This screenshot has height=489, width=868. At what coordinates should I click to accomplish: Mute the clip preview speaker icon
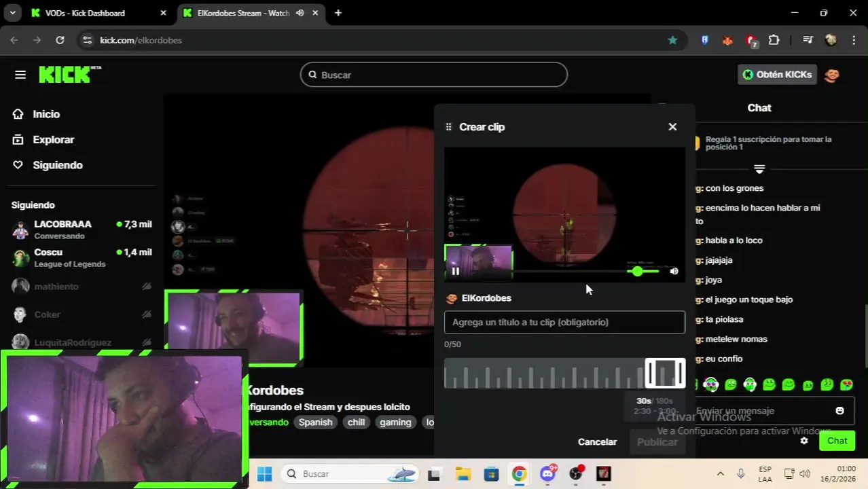click(x=674, y=271)
